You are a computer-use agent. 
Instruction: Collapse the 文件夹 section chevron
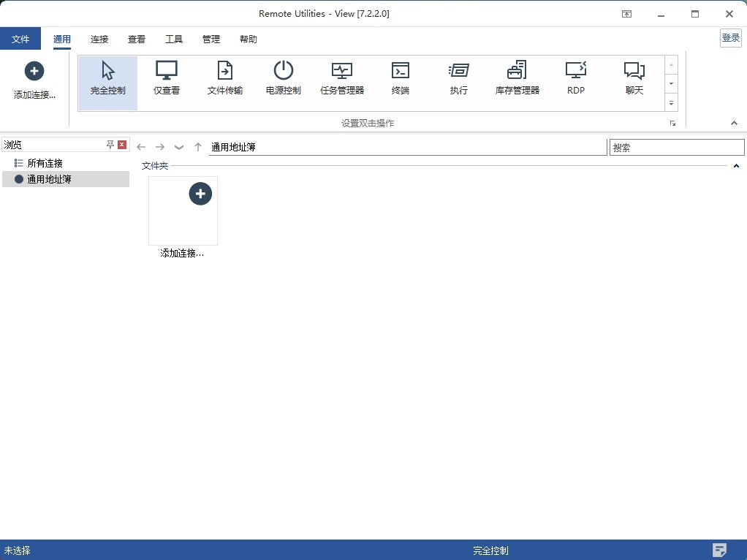736,166
